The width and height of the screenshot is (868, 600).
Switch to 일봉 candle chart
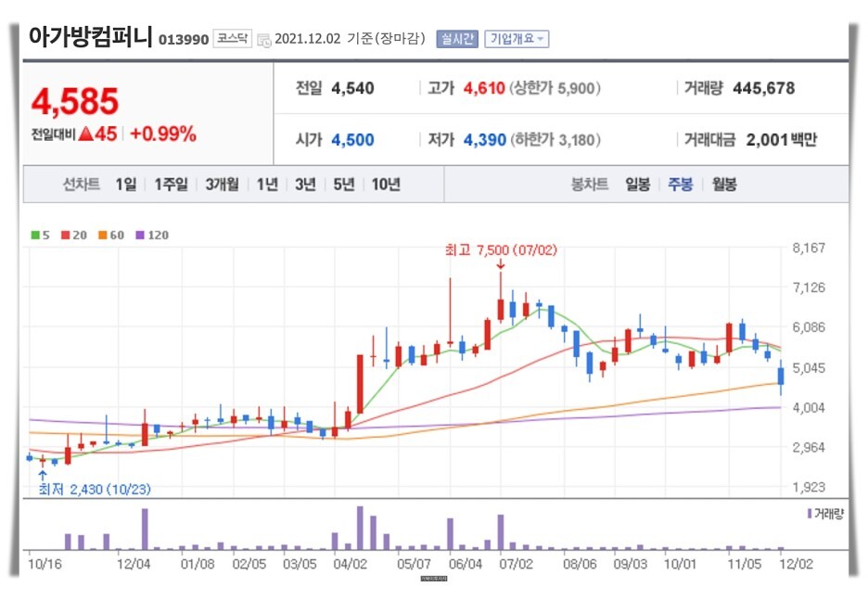(638, 185)
